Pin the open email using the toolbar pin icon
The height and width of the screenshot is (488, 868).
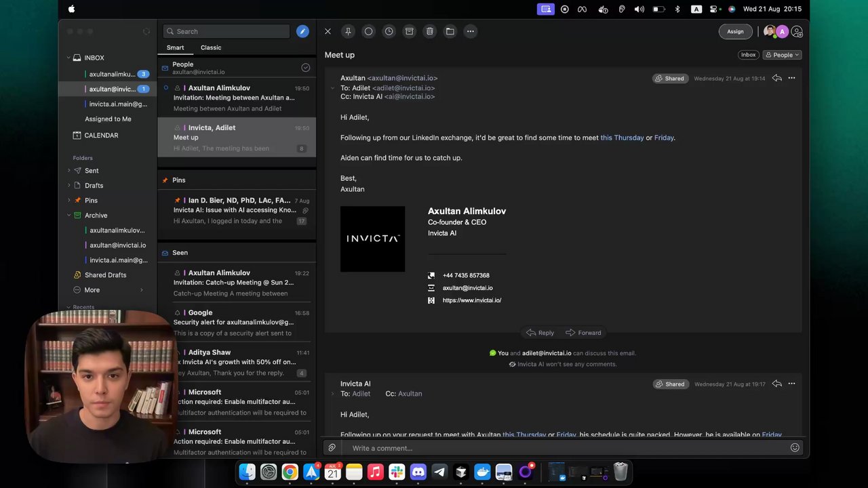click(x=348, y=31)
